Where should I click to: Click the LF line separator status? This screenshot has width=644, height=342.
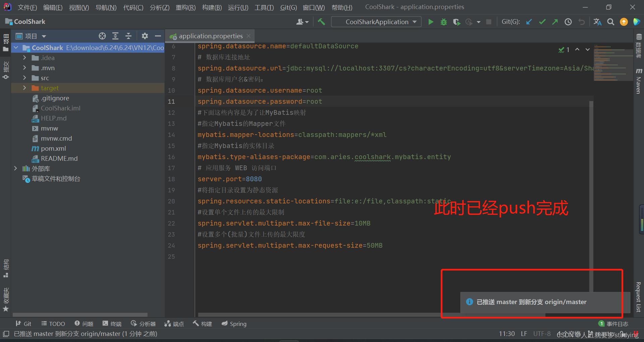pyautogui.click(x=524, y=334)
